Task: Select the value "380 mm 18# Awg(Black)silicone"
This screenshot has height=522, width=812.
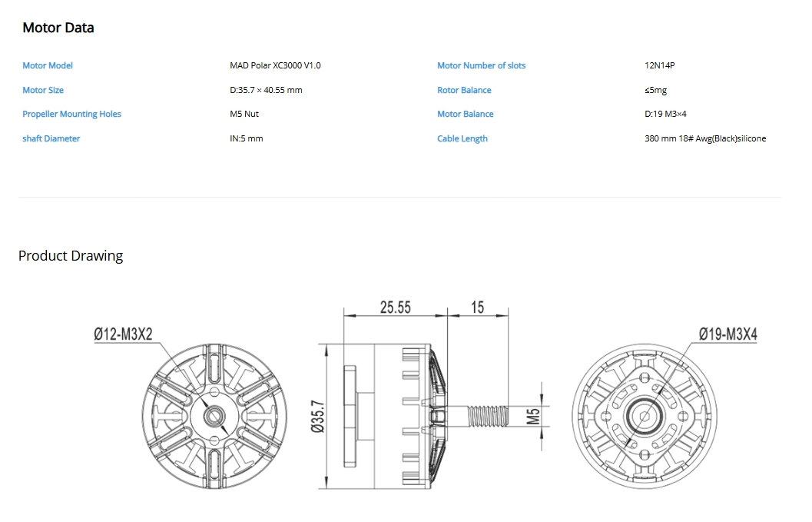Action: pos(705,138)
